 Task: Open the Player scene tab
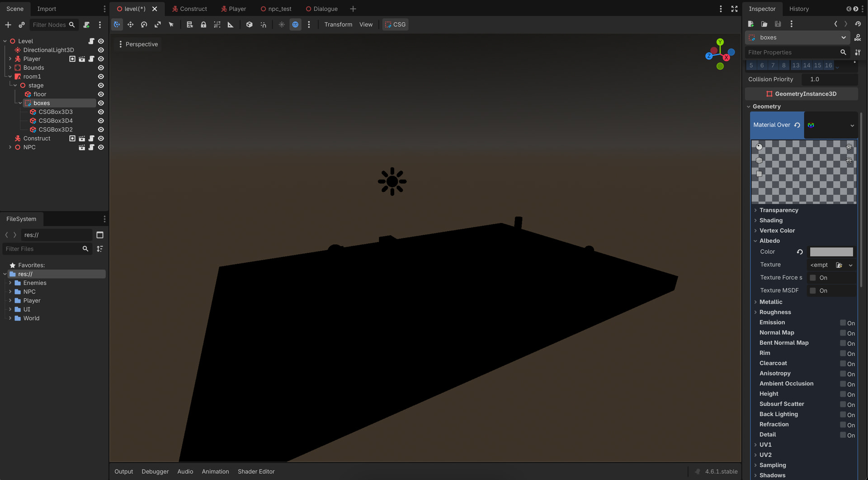[x=233, y=9]
